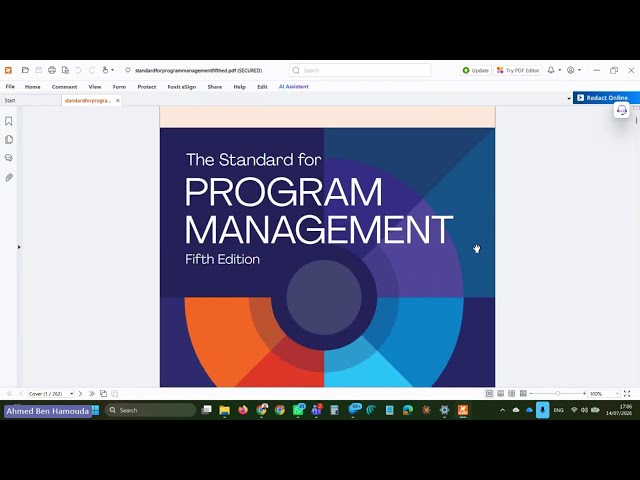
Task: Open the Share ribbon tab
Action: 215,87
